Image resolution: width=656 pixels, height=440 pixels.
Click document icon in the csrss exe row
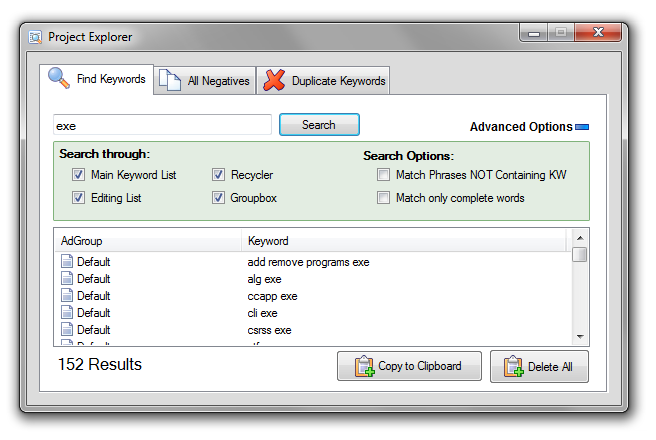pos(68,330)
